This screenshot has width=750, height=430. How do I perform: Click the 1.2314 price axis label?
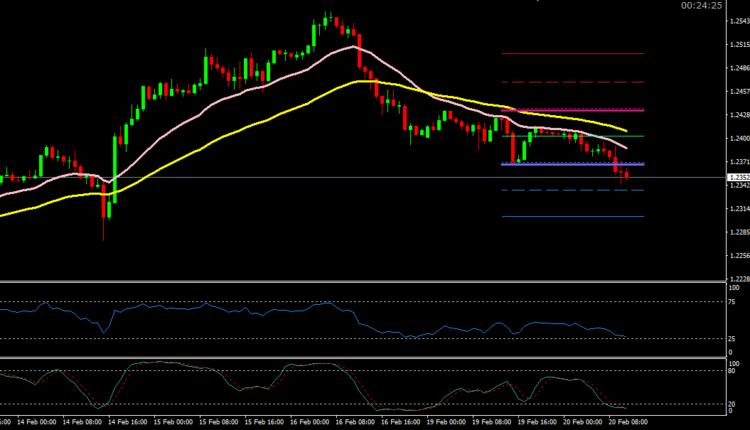pyautogui.click(x=733, y=209)
